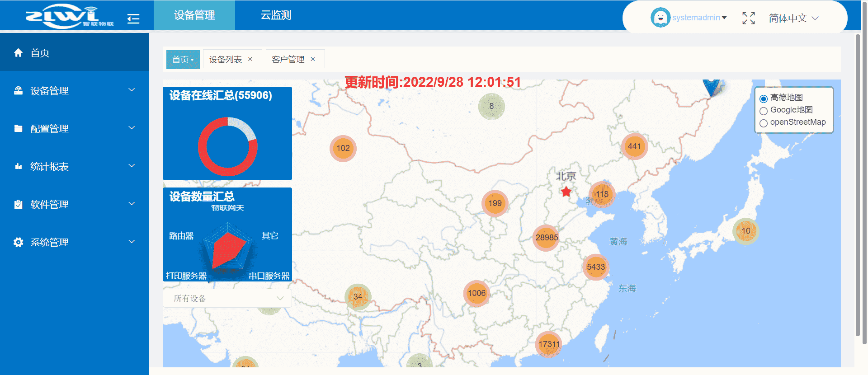This screenshot has height=375, width=868.
Task: Click the folder icon for 配置管理
Action: click(x=18, y=128)
